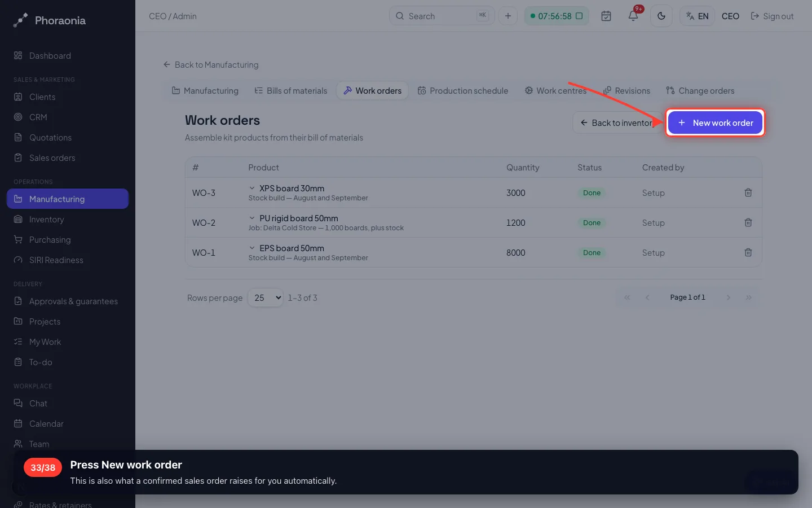Open calendar check icon in top bar
Screen dimensions: 812x508
click(x=606, y=16)
